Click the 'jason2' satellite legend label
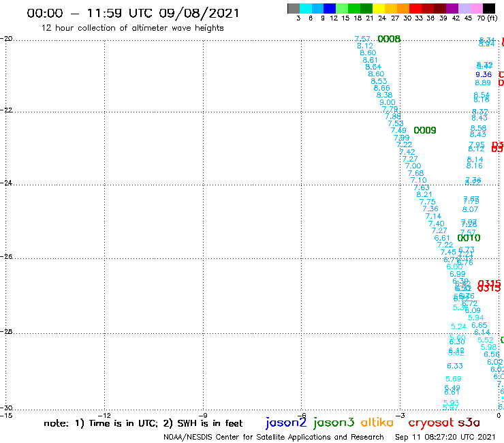The image size is (504, 443). (286, 422)
